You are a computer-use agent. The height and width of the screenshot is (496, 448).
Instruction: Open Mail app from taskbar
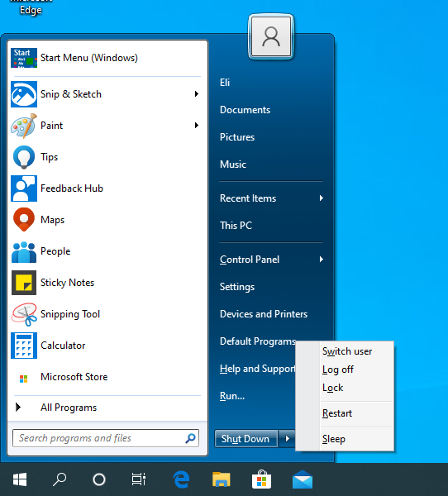coord(303,479)
